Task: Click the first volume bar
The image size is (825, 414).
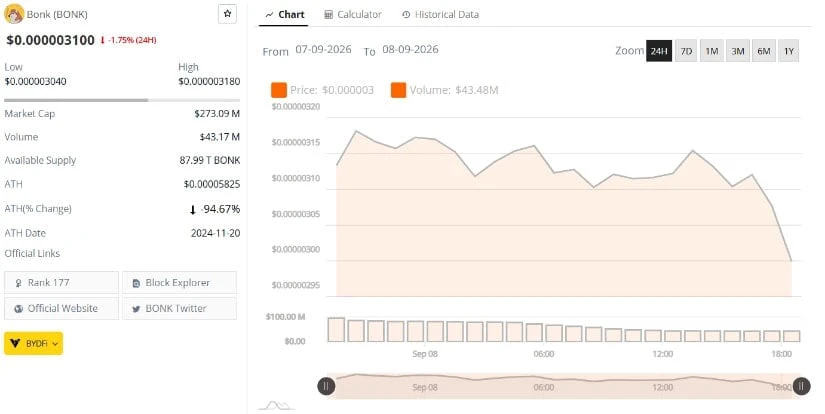Action: pos(336,330)
